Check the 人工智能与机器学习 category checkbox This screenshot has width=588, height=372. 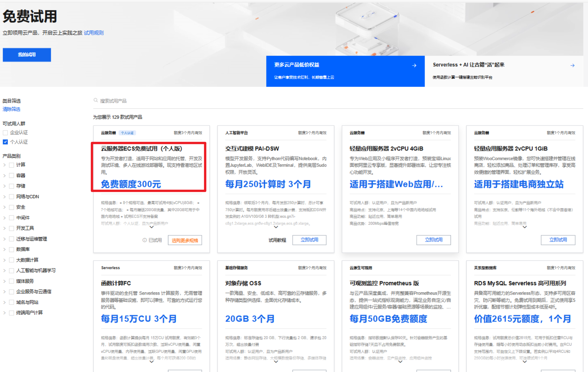[x=11, y=270]
